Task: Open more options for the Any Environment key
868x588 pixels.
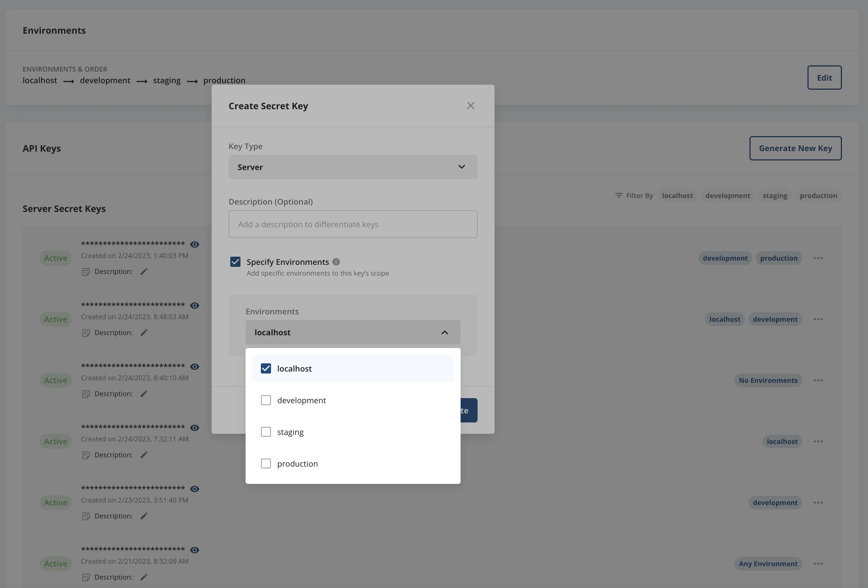Action: coord(818,564)
